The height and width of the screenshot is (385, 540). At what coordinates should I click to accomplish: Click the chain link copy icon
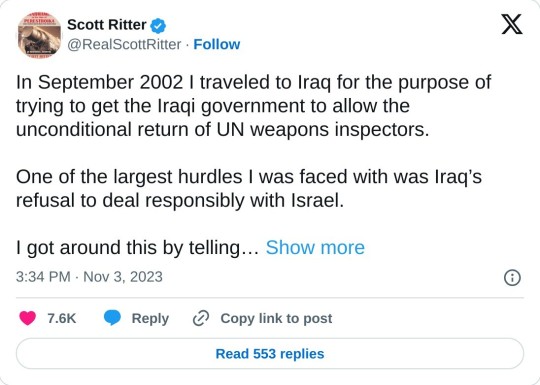tap(201, 318)
